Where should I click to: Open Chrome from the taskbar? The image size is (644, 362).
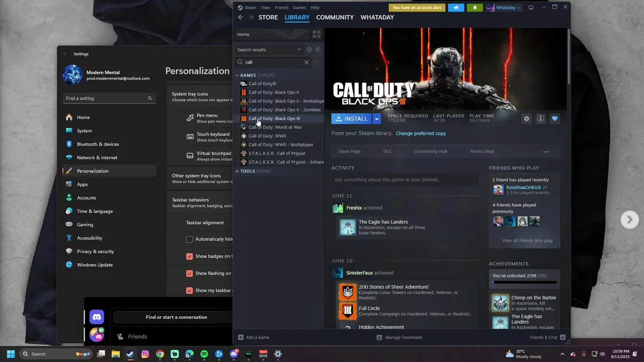pos(159,354)
